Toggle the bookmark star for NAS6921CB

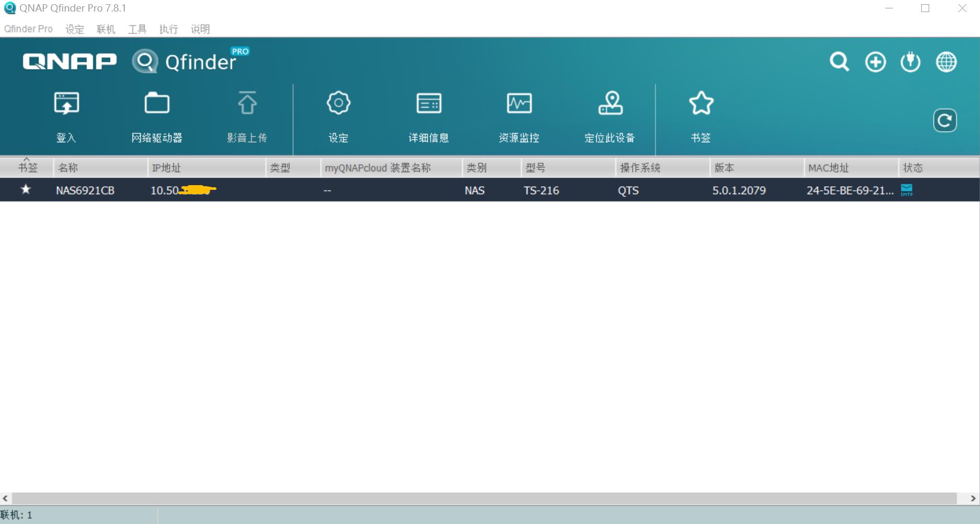pos(26,189)
